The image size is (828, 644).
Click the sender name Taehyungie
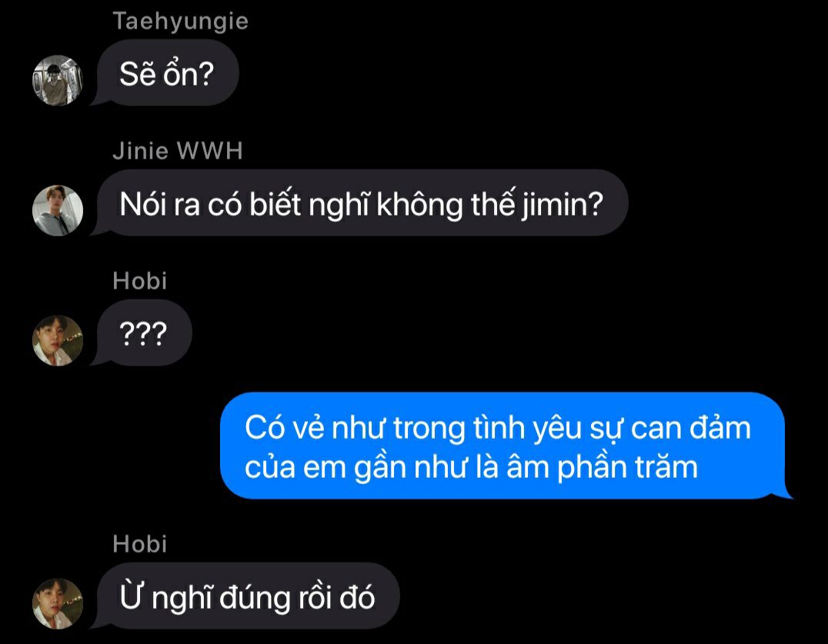181,21
